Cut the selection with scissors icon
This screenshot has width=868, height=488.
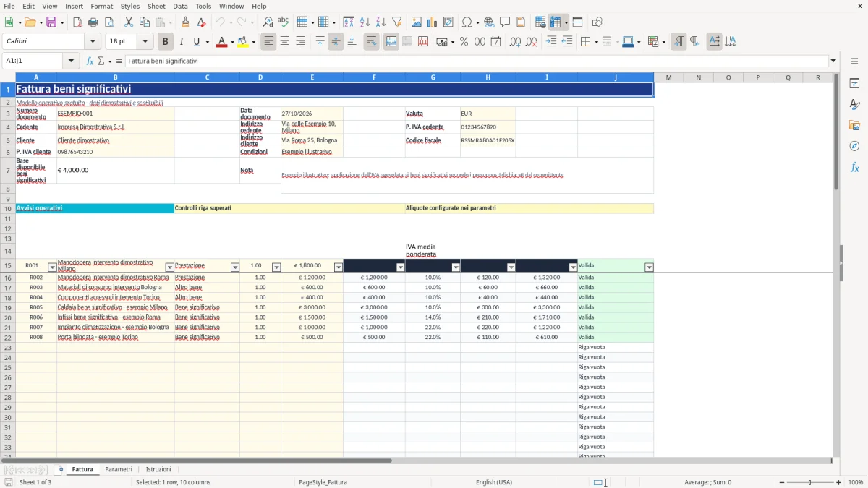[129, 22]
